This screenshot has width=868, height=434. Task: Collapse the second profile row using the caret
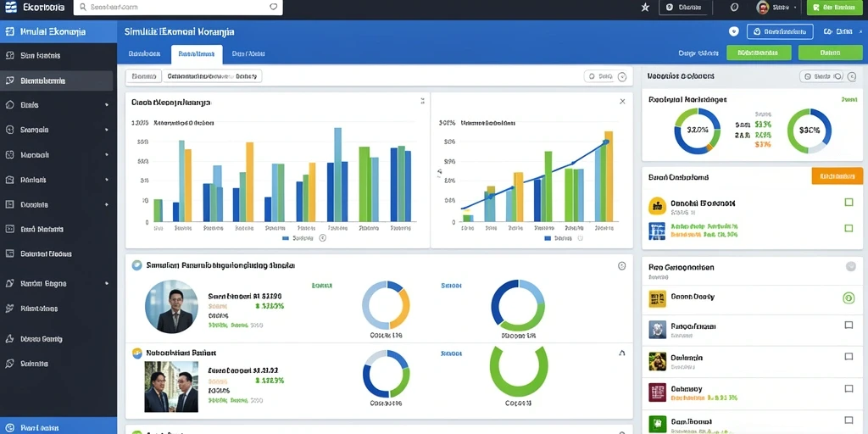click(x=621, y=353)
